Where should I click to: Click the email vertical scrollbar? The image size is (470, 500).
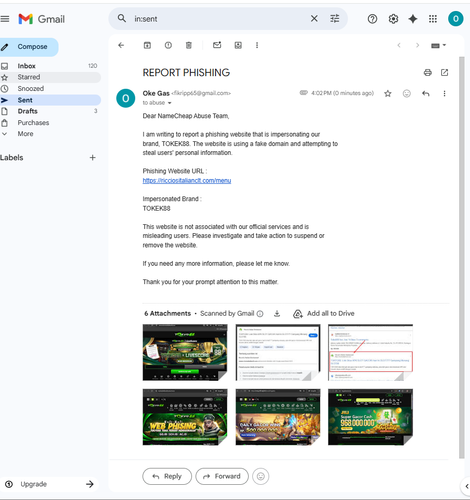coord(462,257)
